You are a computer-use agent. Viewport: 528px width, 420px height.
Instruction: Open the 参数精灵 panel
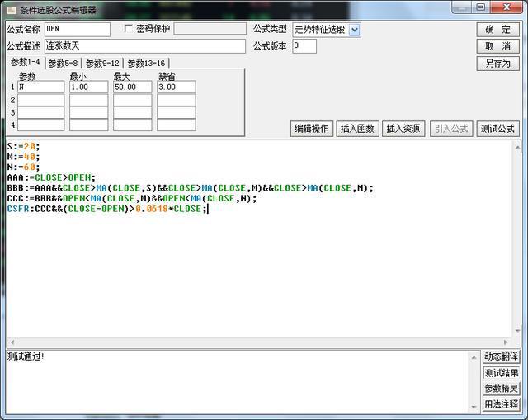(x=502, y=389)
